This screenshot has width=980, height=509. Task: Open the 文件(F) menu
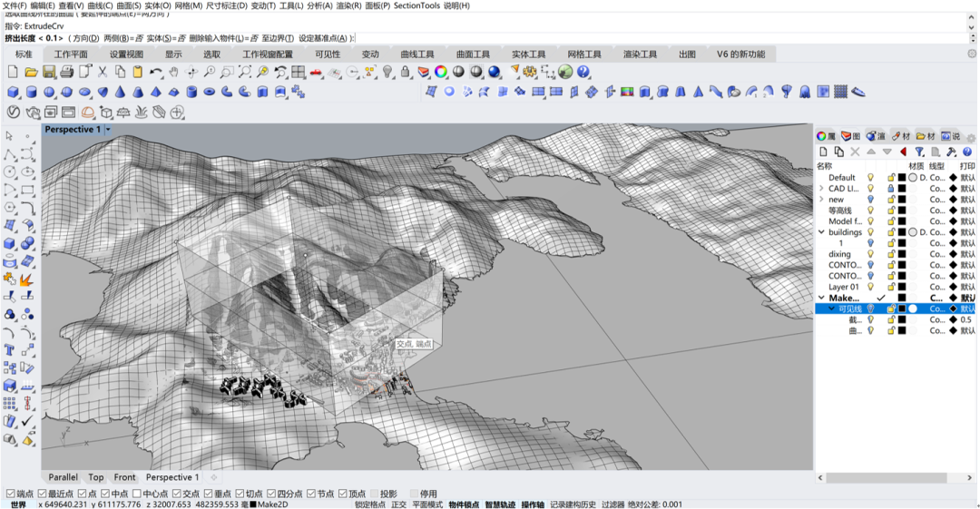15,5
